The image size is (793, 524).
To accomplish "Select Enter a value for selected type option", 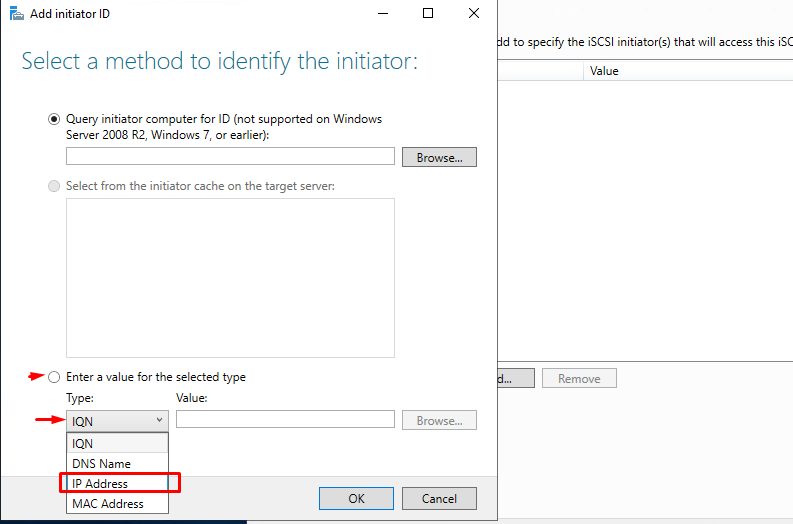I will tap(54, 377).
